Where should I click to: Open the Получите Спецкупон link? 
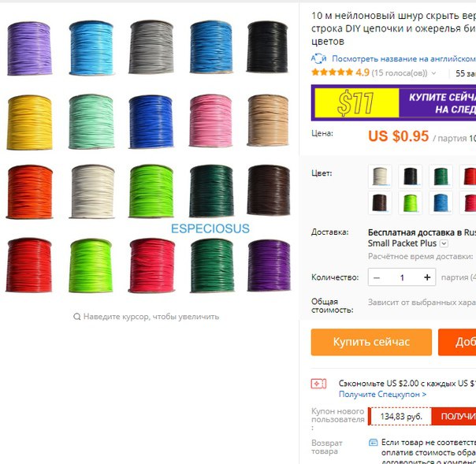(x=382, y=394)
